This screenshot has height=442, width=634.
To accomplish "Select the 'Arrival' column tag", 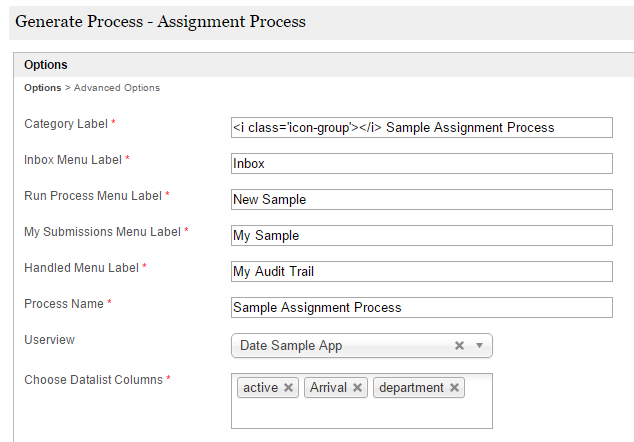I will pyautogui.click(x=327, y=388).
